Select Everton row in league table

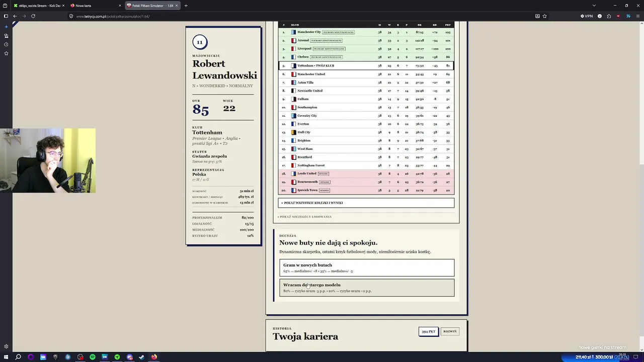point(366,124)
